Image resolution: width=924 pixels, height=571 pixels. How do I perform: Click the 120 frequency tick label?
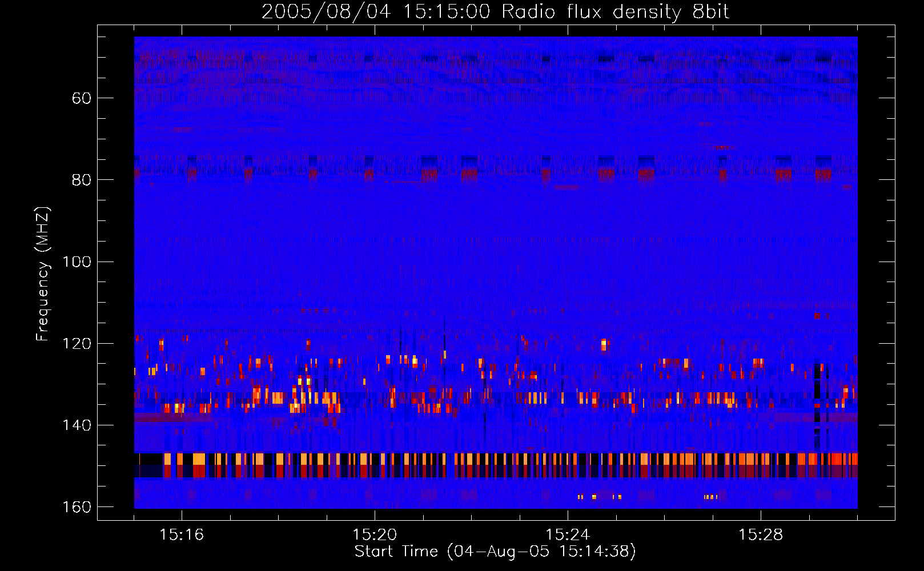(77, 344)
